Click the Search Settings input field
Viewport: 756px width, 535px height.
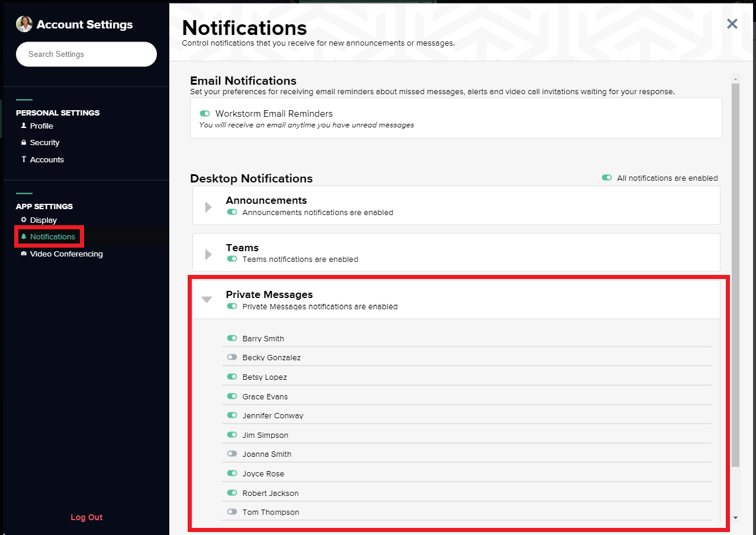pyautogui.click(x=86, y=54)
